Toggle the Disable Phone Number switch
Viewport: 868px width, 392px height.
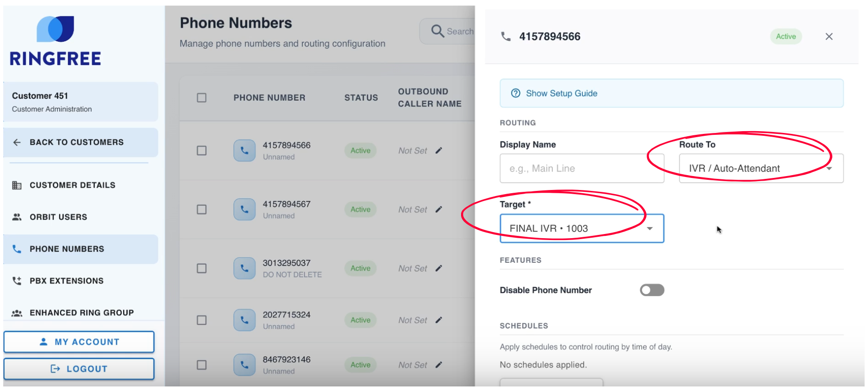coord(652,290)
